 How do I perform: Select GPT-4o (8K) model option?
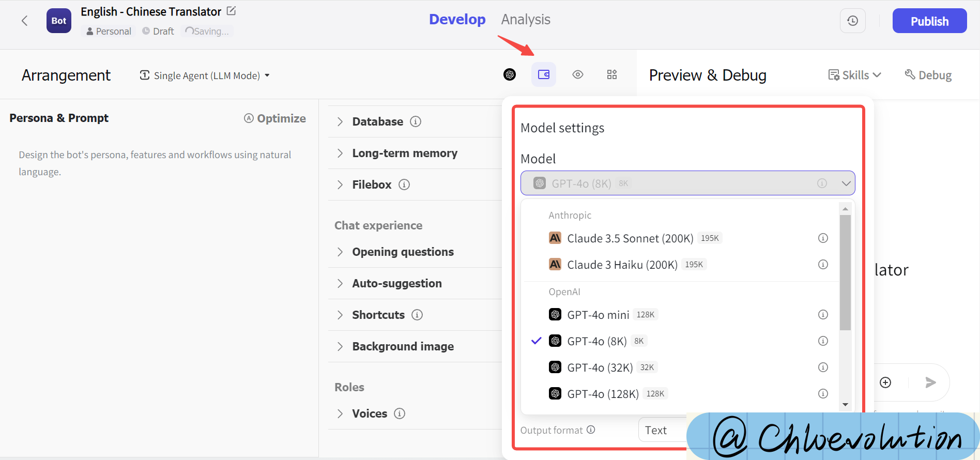coord(680,341)
